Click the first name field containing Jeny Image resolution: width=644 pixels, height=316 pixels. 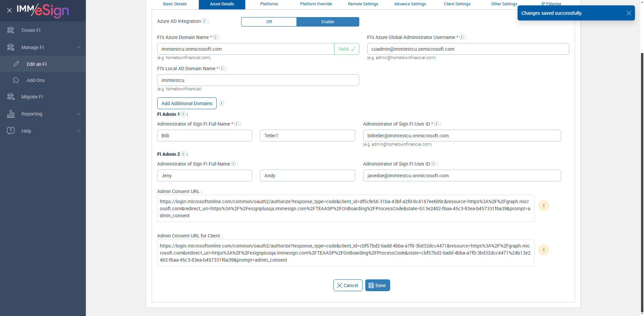[x=205, y=176]
